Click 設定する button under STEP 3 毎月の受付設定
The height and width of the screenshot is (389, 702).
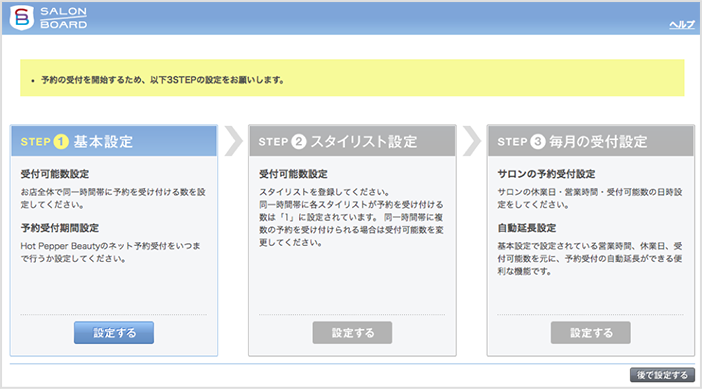point(591,333)
